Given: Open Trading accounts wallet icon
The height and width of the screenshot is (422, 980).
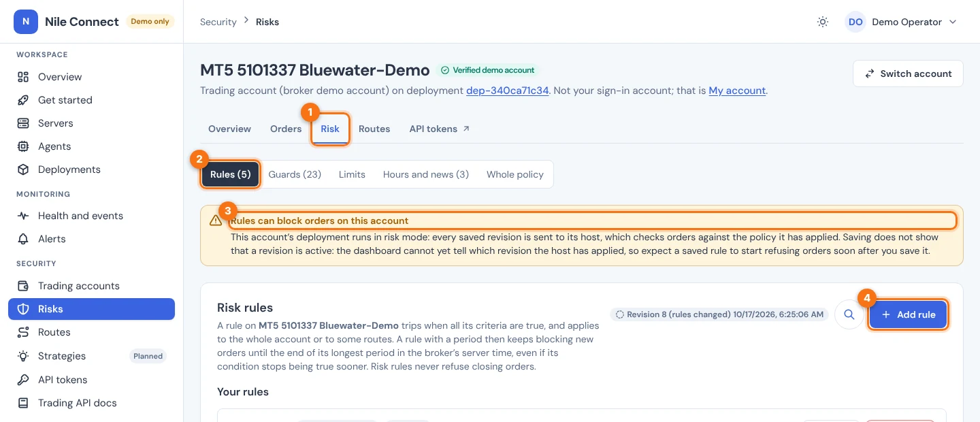Looking at the screenshot, I should 23,286.
